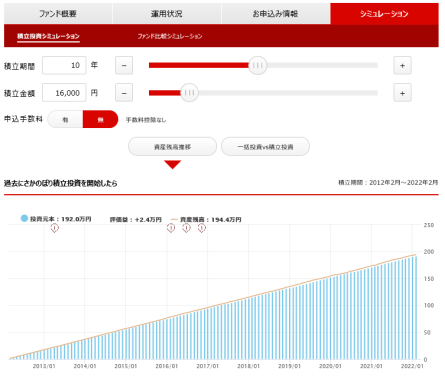Toggle blue 投資元本 legend dot
Image resolution: width=445 pixels, height=377 pixels.
click(x=24, y=218)
